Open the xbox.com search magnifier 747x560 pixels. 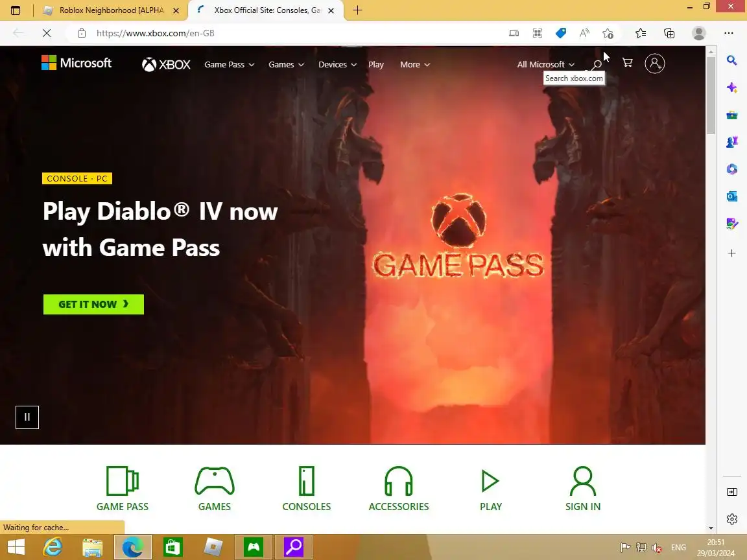tap(596, 64)
